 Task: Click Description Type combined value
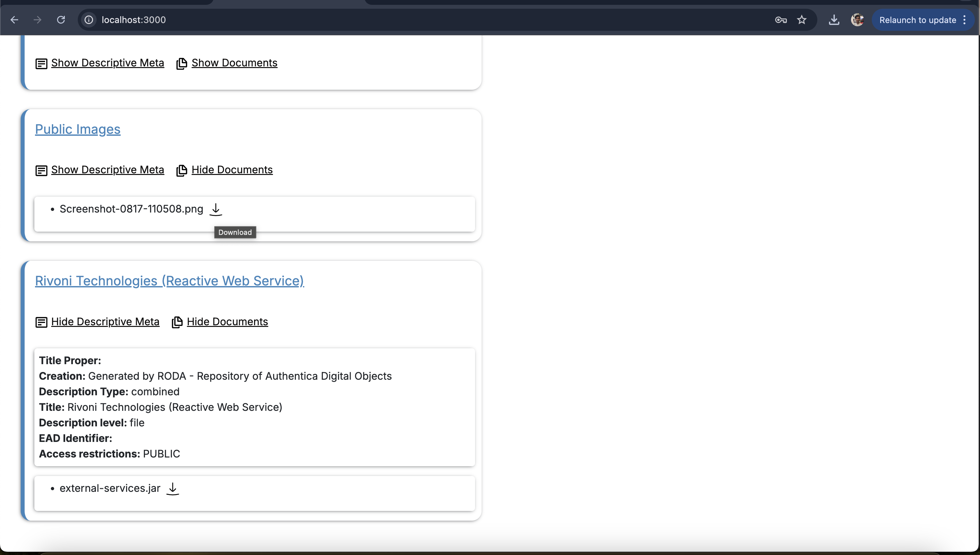coord(155,391)
